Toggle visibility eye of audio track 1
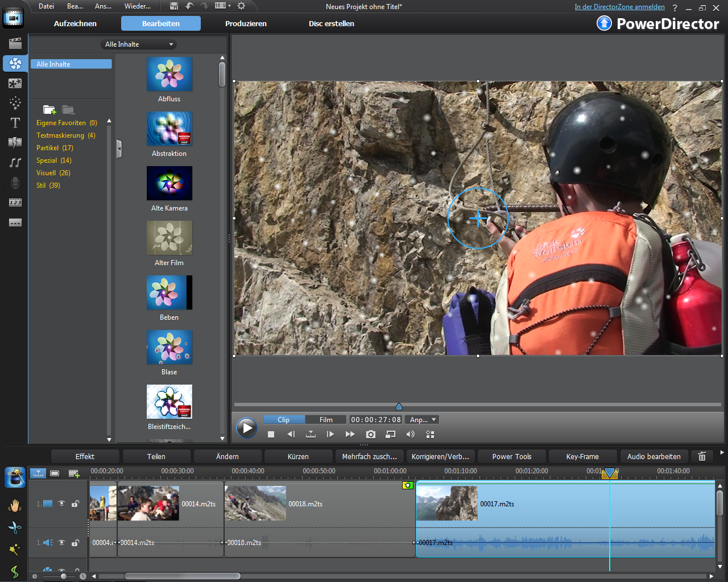 [x=61, y=543]
